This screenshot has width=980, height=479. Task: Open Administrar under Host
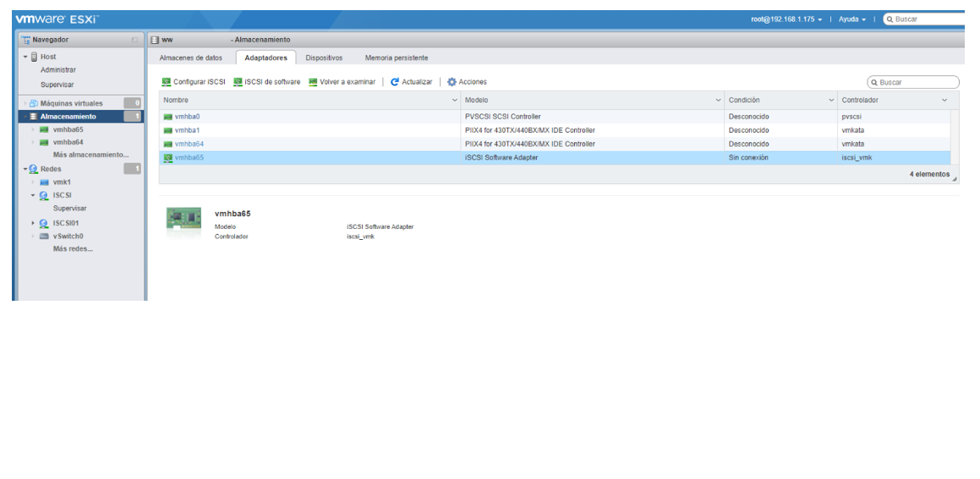pos(58,70)
